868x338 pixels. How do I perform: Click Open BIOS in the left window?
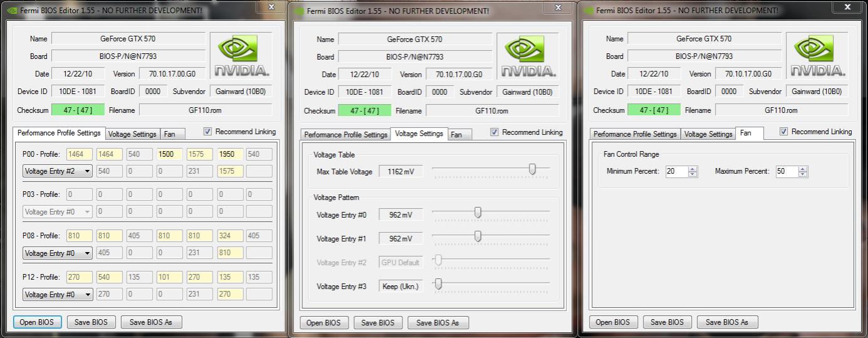click(x=38, y=322)
